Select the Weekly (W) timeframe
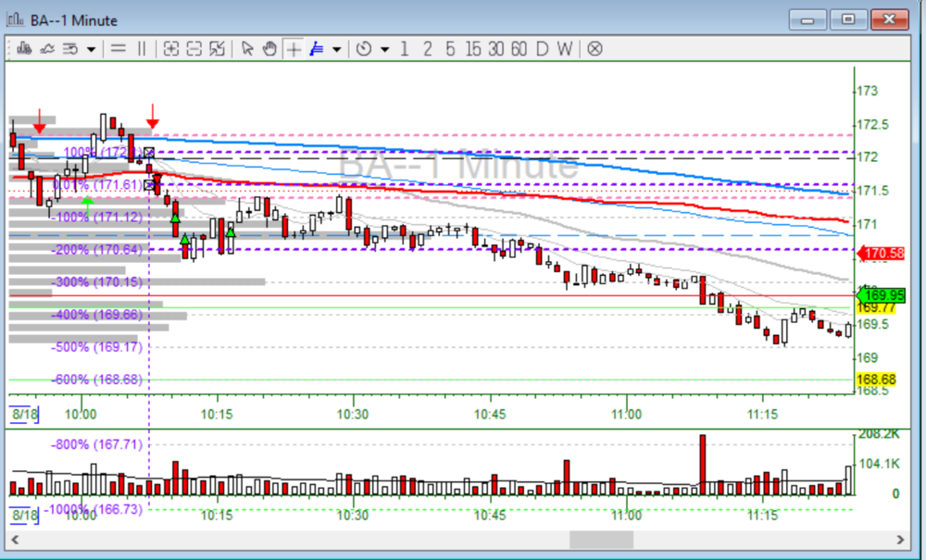The image size is (926, 560). point(564,49)
